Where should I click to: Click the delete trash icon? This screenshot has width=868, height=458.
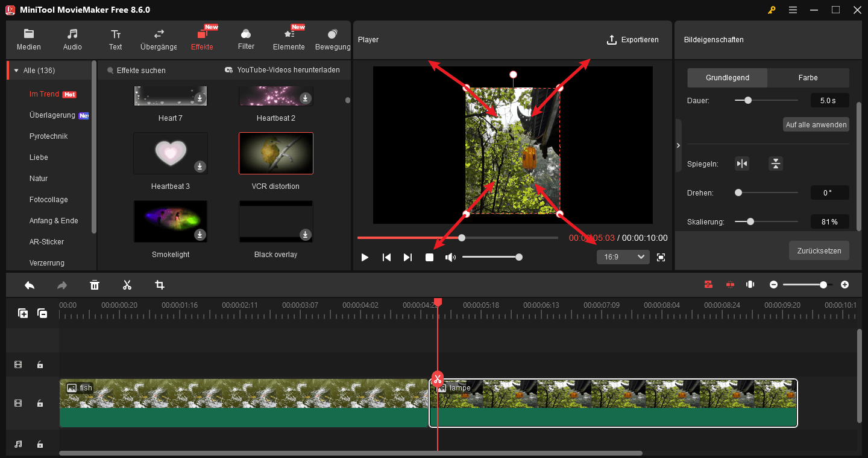point(95,284)
